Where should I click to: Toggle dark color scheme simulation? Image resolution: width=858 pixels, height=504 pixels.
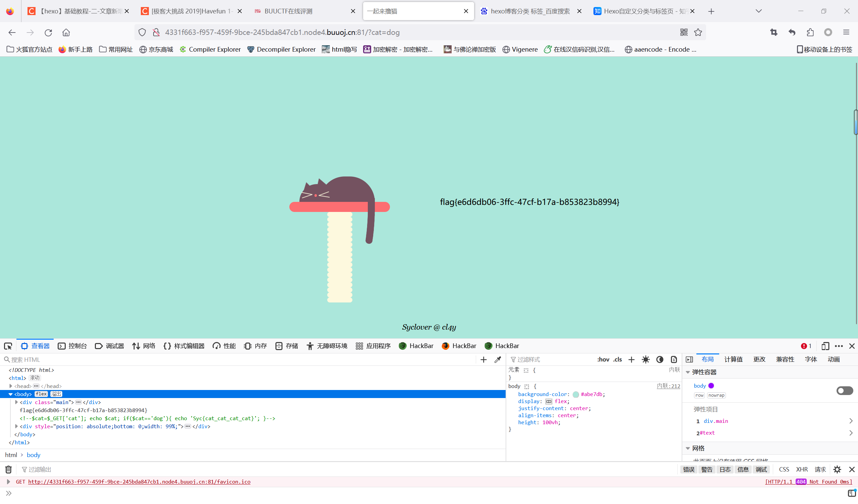(x=660, y=359)
